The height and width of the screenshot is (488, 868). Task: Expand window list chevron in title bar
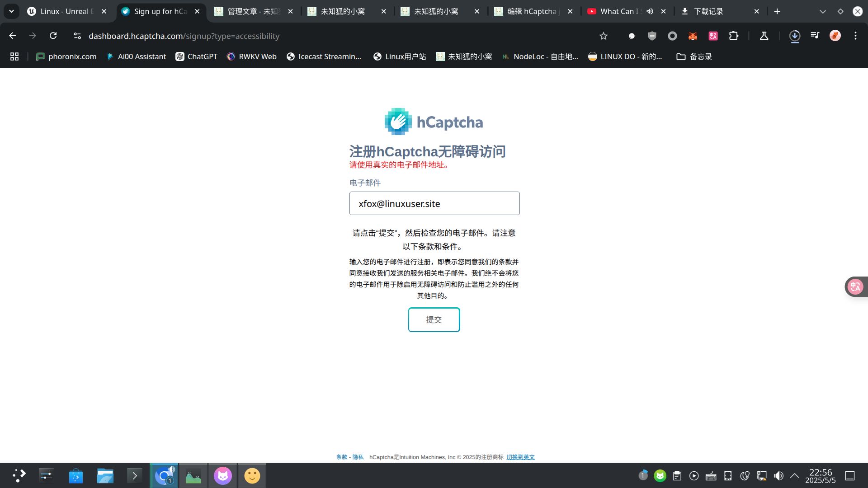(823, 11)
